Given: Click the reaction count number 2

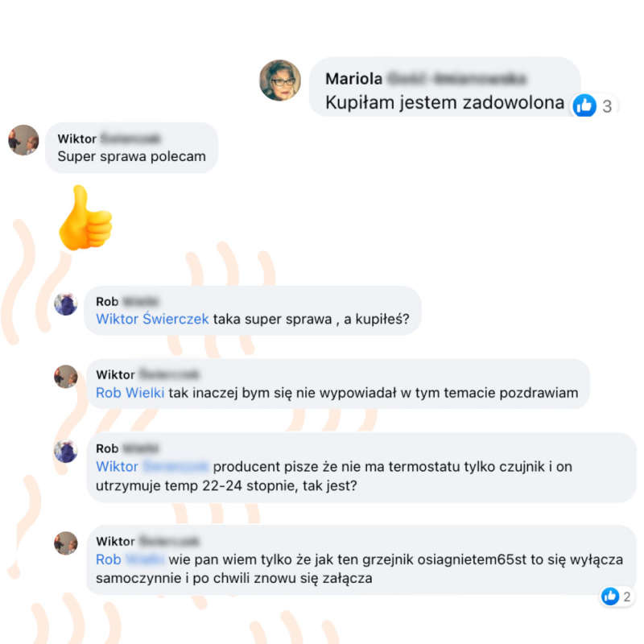Looking at the screenshot, I should (x=626, y=597).
